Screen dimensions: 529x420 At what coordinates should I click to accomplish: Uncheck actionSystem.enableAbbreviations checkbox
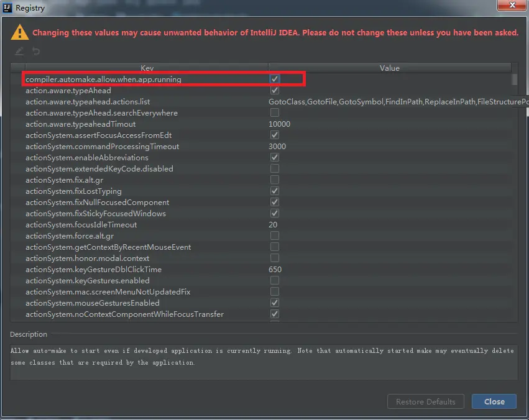[x=275, y=157]
